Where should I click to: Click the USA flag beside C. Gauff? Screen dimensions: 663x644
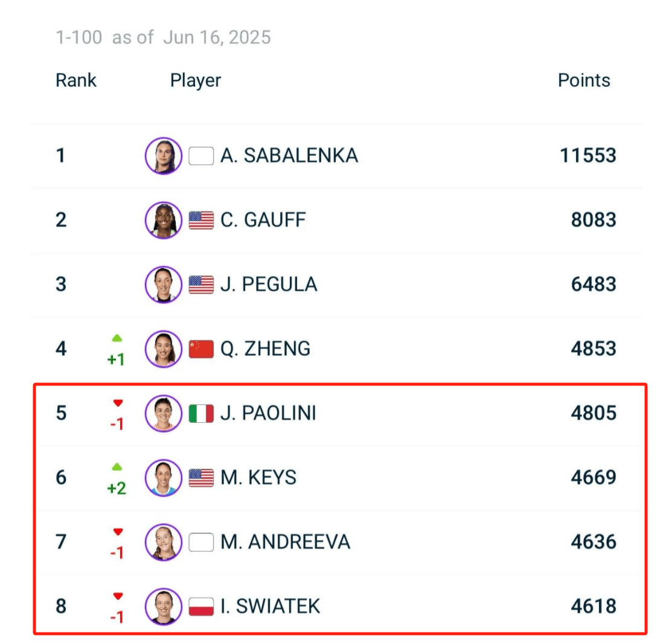201,220
